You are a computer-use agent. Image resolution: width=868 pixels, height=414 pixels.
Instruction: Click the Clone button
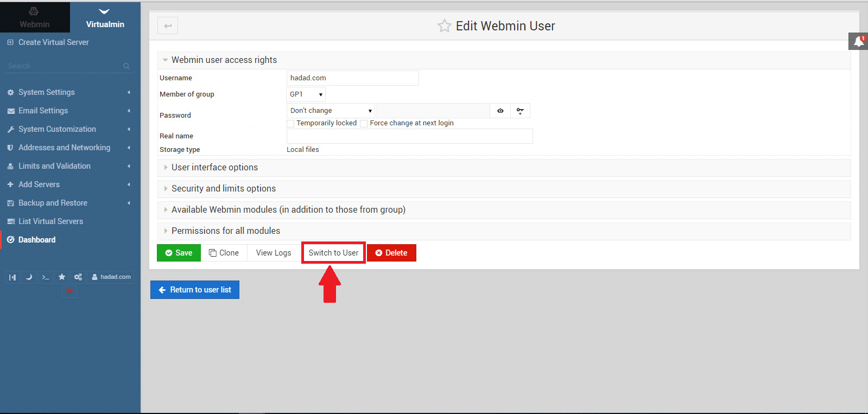pyautogui.click(x=224, y=253)
